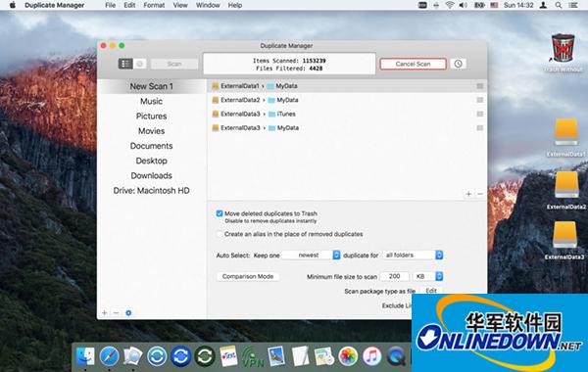Click the minimum file size field showing 200
The image size is (588, 372).
coord(394,276)
